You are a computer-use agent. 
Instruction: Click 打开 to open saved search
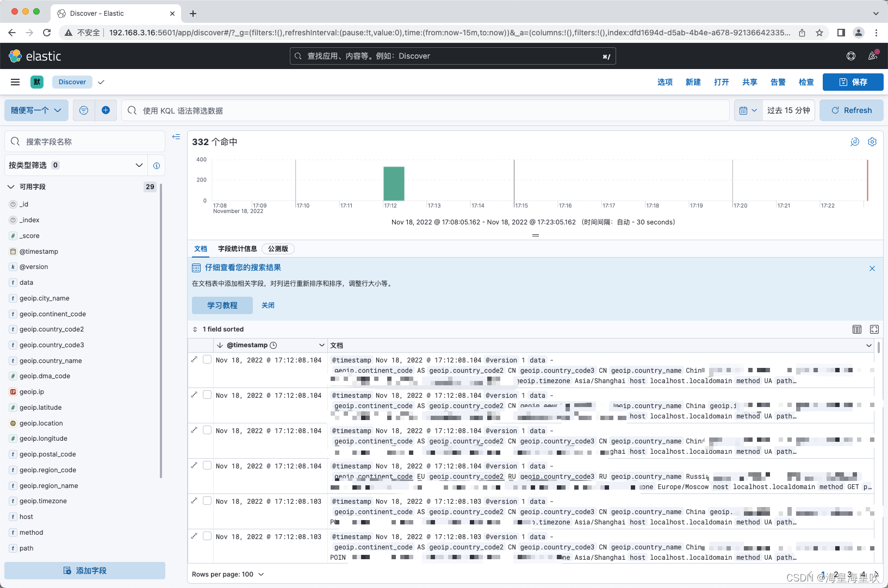[x=722, y=82]
